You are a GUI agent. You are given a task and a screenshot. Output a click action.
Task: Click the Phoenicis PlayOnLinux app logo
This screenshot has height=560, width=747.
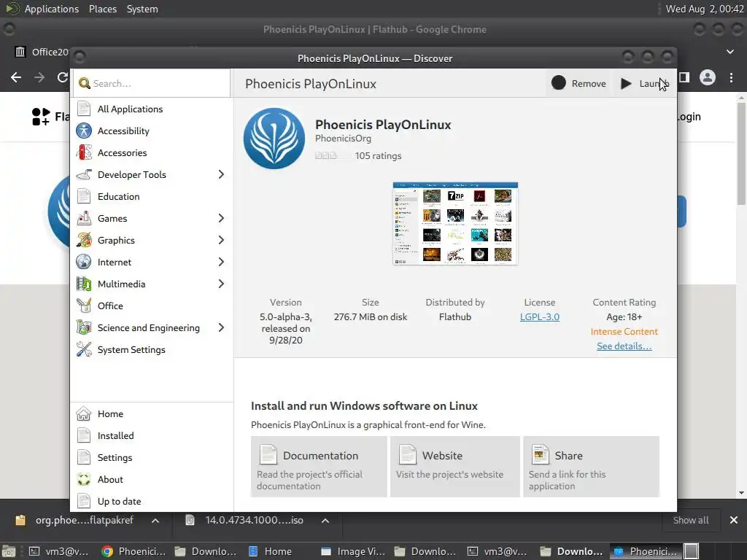tap(274, 139)
